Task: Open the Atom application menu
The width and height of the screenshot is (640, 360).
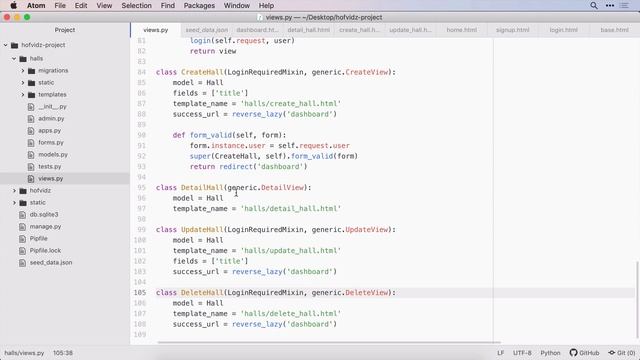Action: [x=36, y=5]
